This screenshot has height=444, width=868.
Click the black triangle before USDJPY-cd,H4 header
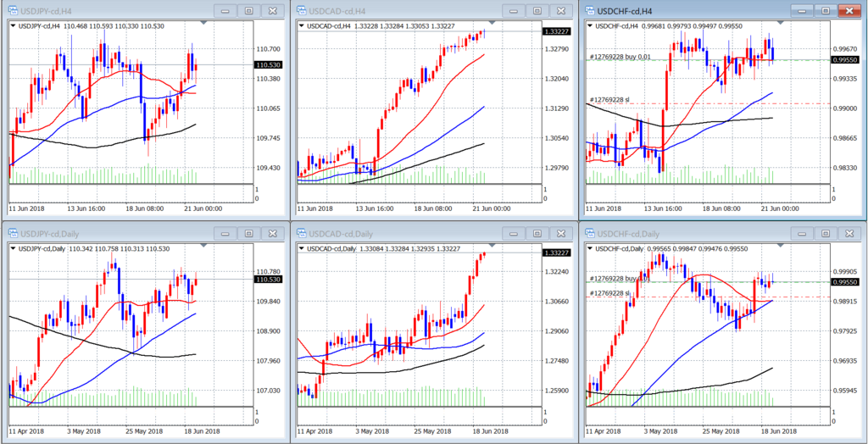click(x=14, y=25)
